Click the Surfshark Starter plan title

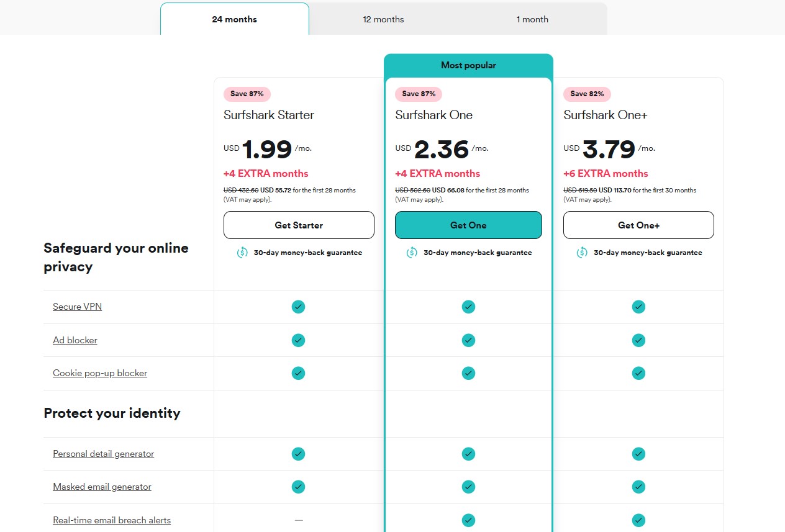point(269,115)
